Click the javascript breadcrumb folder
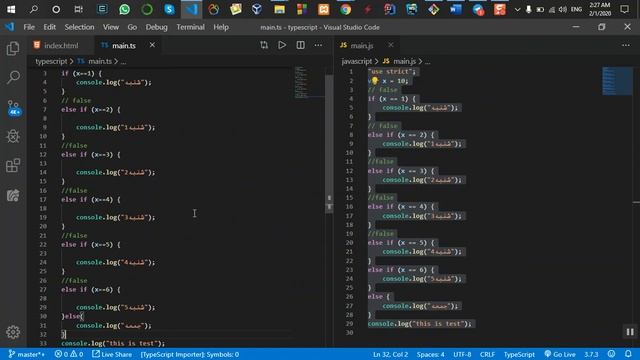640x360 pixels. (x=357, y=61)
